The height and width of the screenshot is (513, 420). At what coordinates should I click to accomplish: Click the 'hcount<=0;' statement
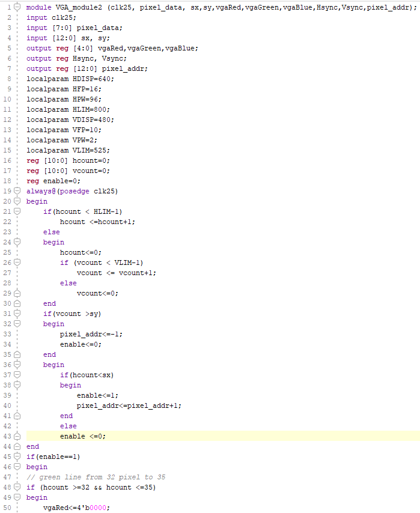click(x=81, y=252)
